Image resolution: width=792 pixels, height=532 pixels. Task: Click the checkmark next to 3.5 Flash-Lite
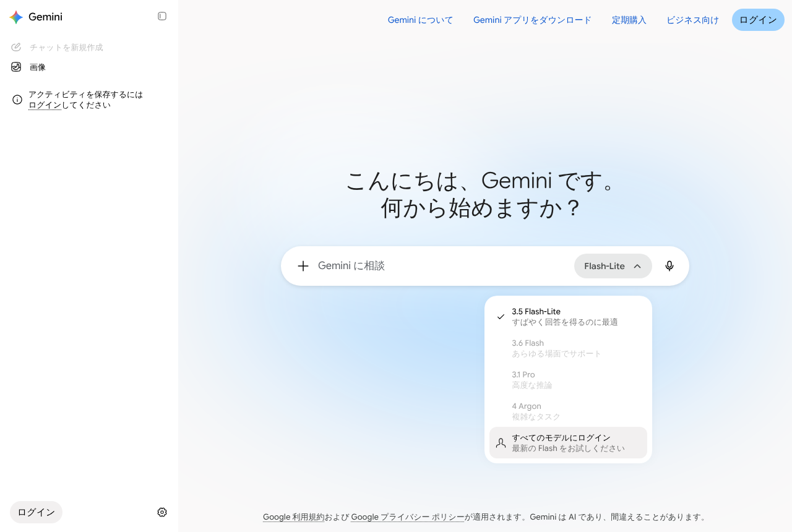pos(501,317)
